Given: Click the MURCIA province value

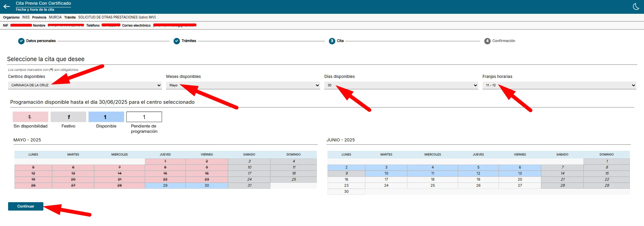Looking at the screenshot, I should coord(55,17).
